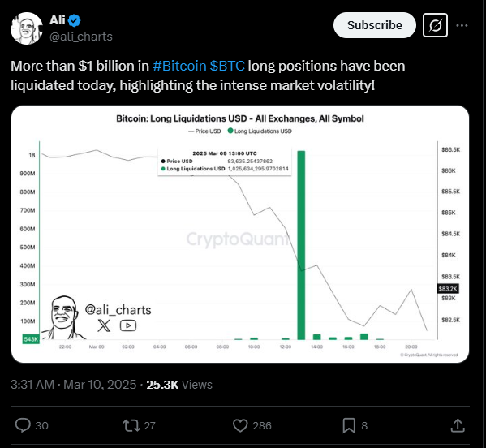
Task: Click the tall green liquidation bar at 13:00
Action: point(301,245)
